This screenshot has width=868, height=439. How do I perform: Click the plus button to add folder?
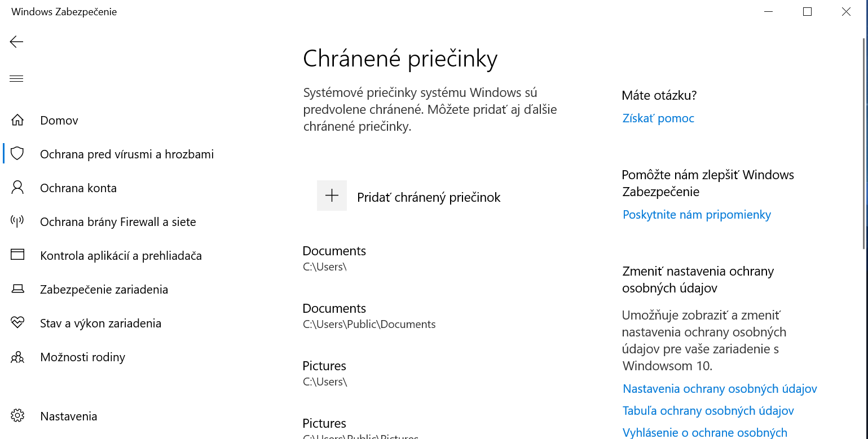(332, 196)
